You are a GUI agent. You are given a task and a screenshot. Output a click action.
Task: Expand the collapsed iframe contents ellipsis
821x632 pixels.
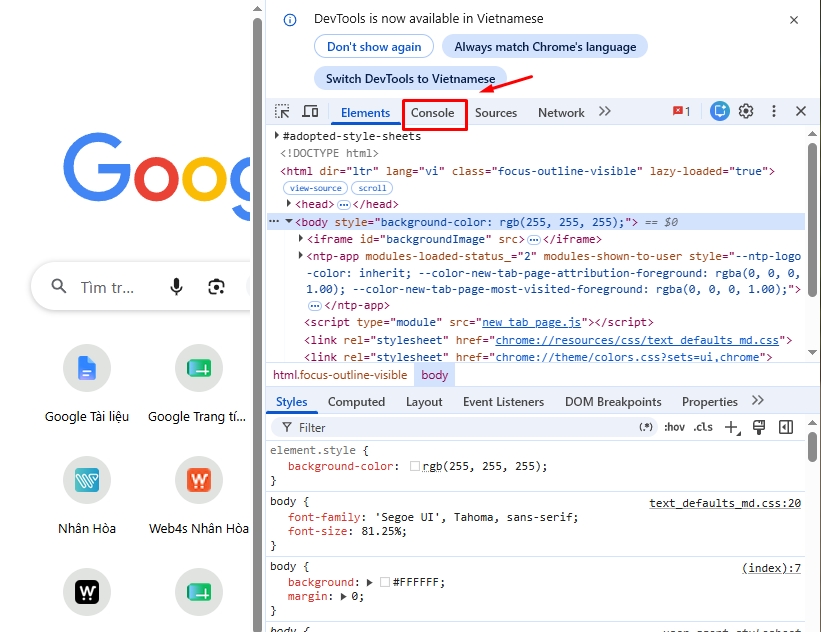click(x=534, y=240)
